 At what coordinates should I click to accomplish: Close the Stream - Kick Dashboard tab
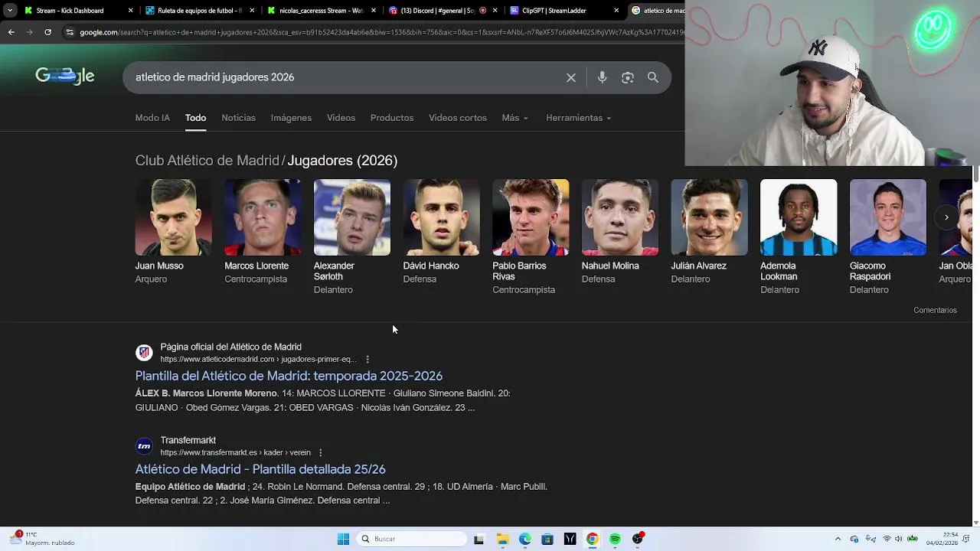click(x=130, y=11)
